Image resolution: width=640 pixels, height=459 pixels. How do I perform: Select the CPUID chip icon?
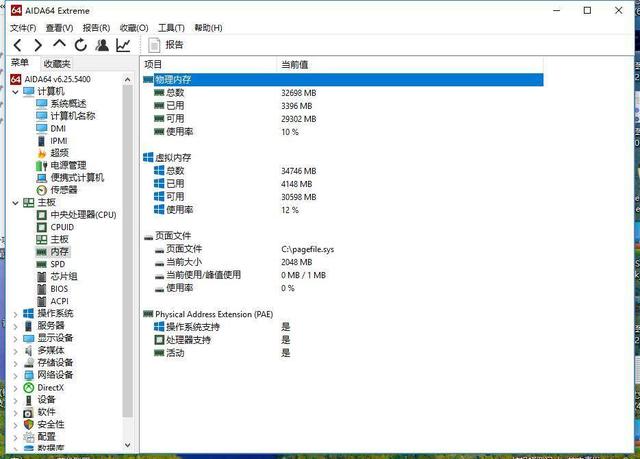[x=42, y=227]
